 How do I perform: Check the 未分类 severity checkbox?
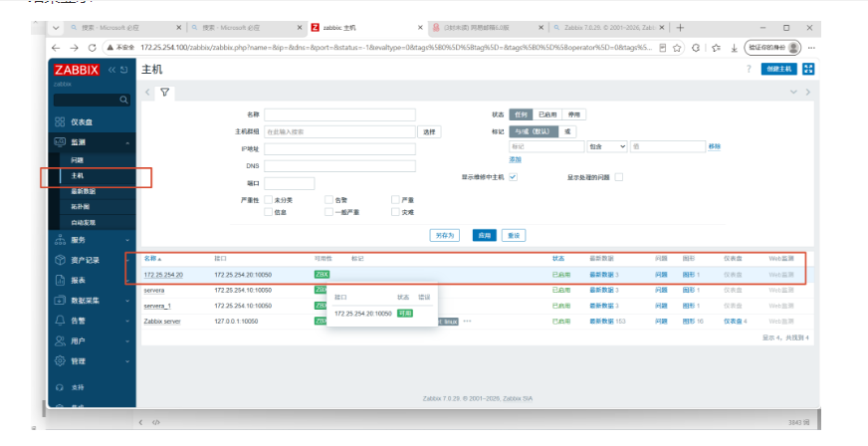268,200
